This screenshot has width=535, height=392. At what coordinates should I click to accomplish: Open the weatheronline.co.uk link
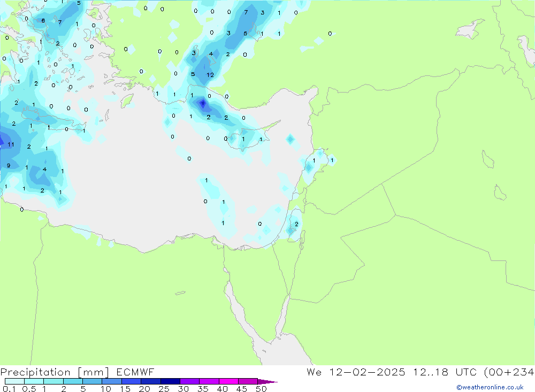pyautogui.click(x=490, y=387)
